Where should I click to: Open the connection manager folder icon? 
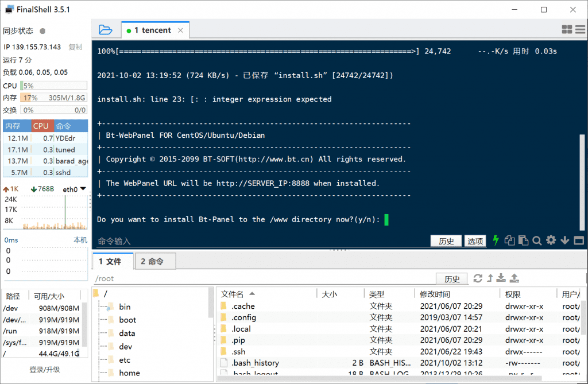pyautogui.click(x=105, y=30)
